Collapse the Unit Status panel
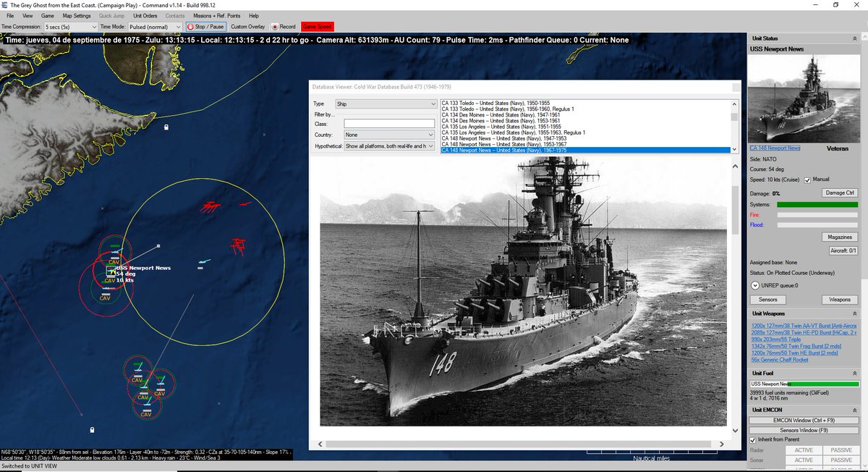Screen dimensions: 868x472 click(855, 38)
